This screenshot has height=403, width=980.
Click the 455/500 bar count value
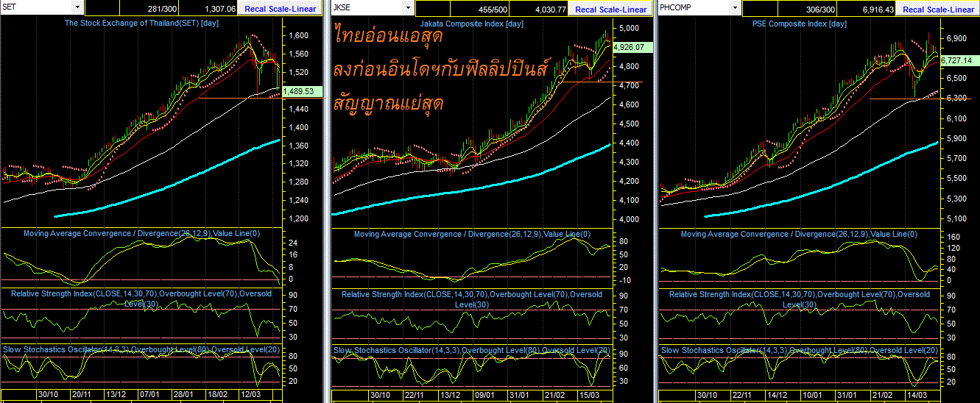(x=495, y=9)
